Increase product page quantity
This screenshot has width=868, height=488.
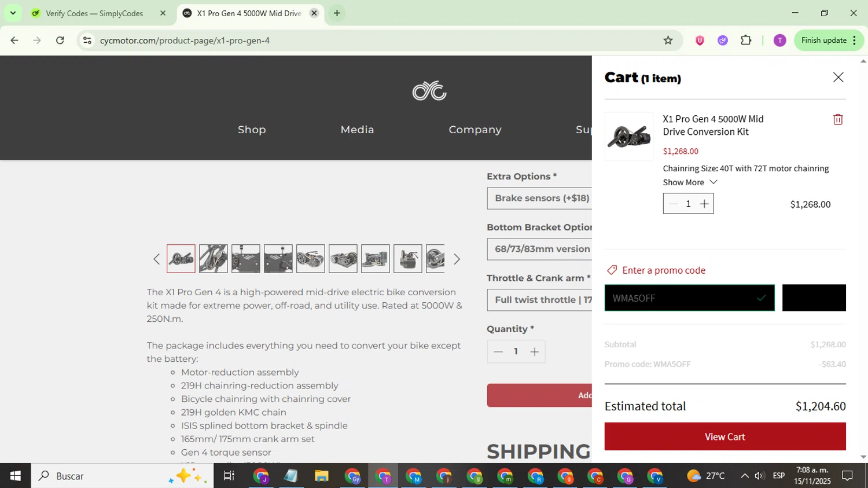534,351
